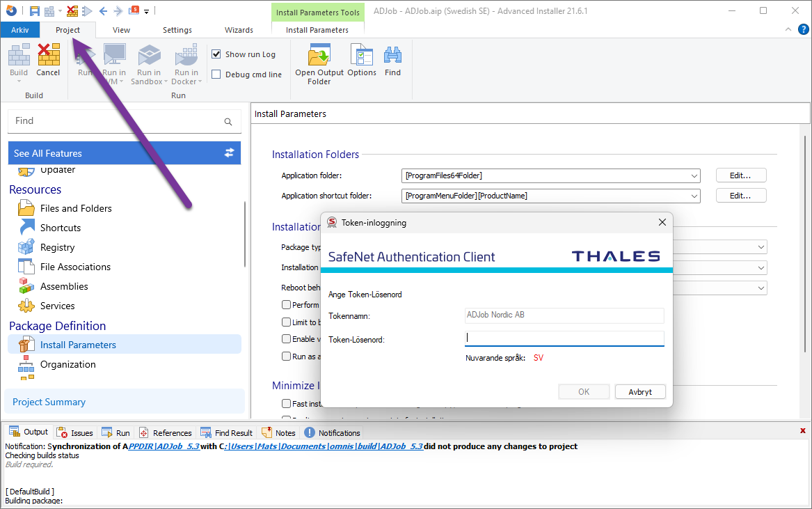Click the Build ribbon button
812x509 pixels.
tap(19, 62)
